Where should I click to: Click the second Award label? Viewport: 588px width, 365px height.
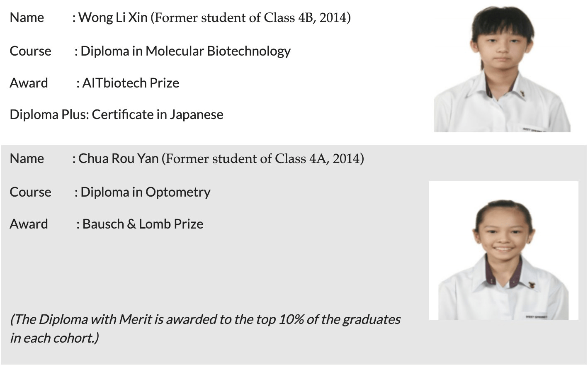coord(29,224)
